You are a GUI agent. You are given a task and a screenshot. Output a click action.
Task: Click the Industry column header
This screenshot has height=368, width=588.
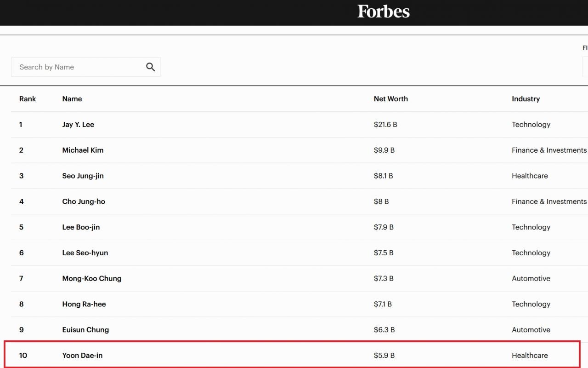point(526,99)
